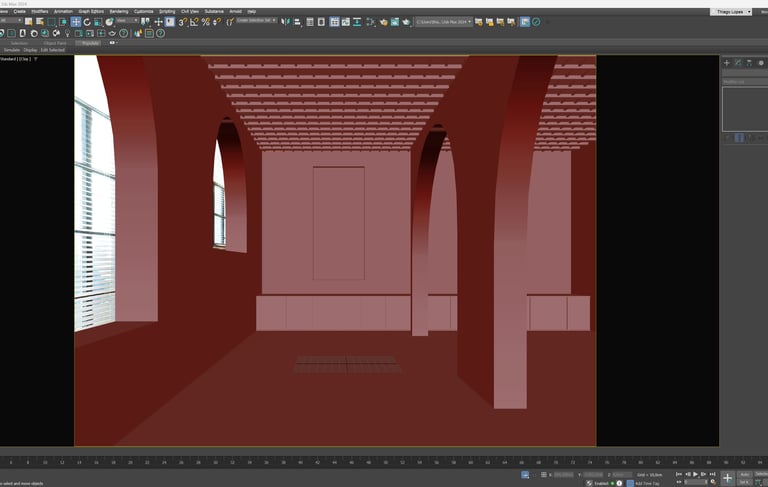
Task: Click the large plus Set Keys button
Action: coord(727,477)
